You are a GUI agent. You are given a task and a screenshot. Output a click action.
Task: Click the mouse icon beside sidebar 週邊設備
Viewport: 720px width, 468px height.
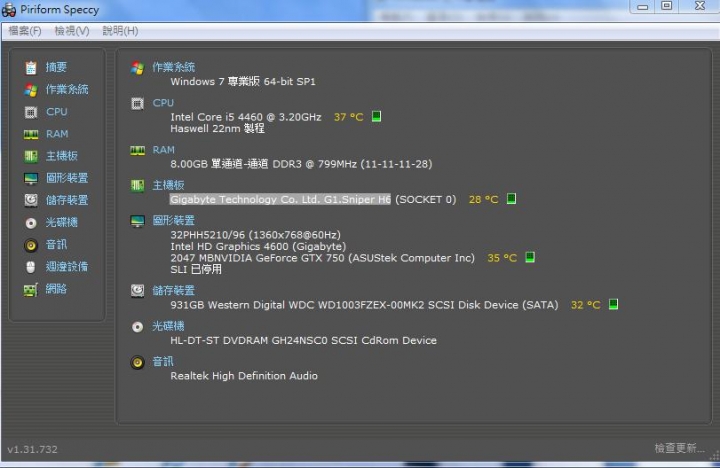31,267
